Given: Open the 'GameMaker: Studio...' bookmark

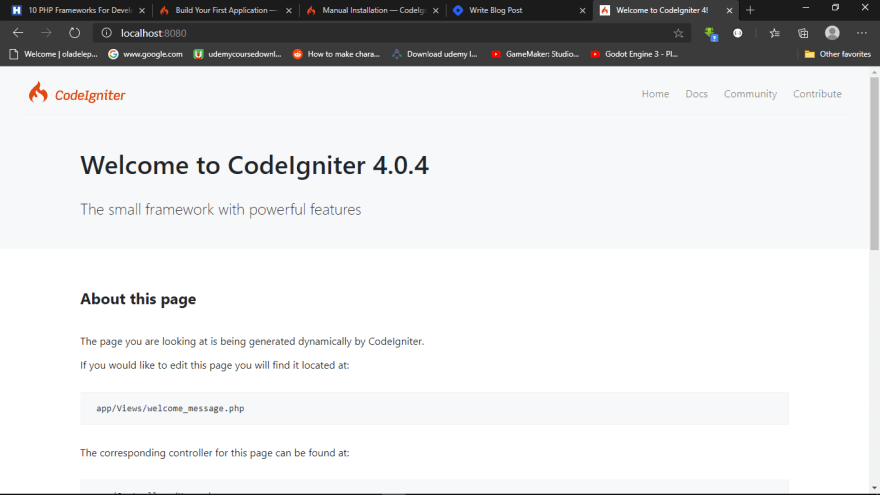Looking at the screenshot, I should point(535,54).
